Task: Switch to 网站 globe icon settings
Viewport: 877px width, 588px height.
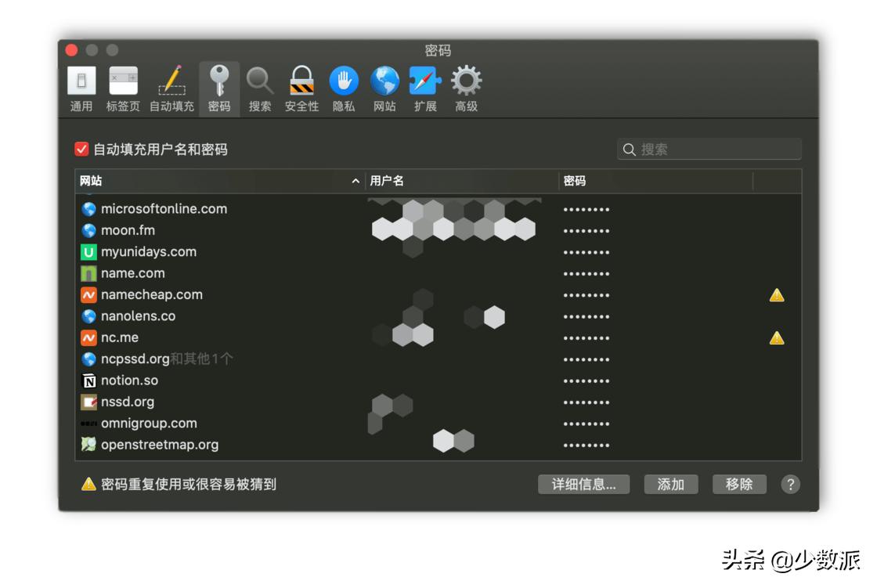Action: [x=383, y=86]
